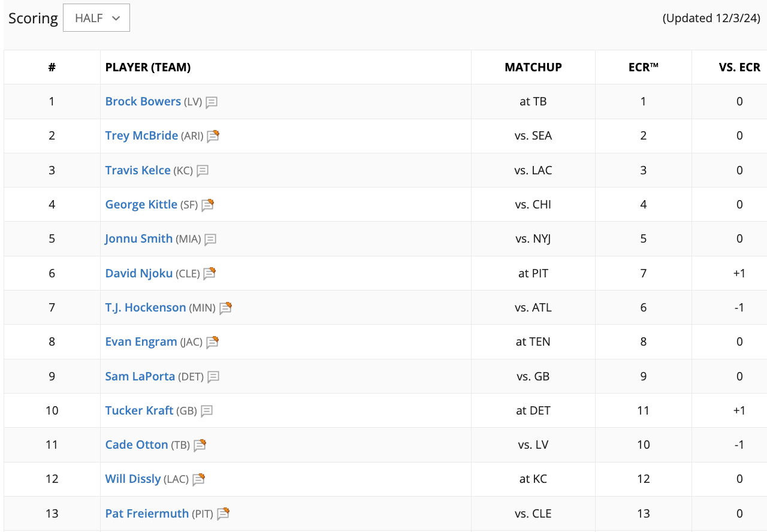Open George Kittle player link

click(141, 204)
